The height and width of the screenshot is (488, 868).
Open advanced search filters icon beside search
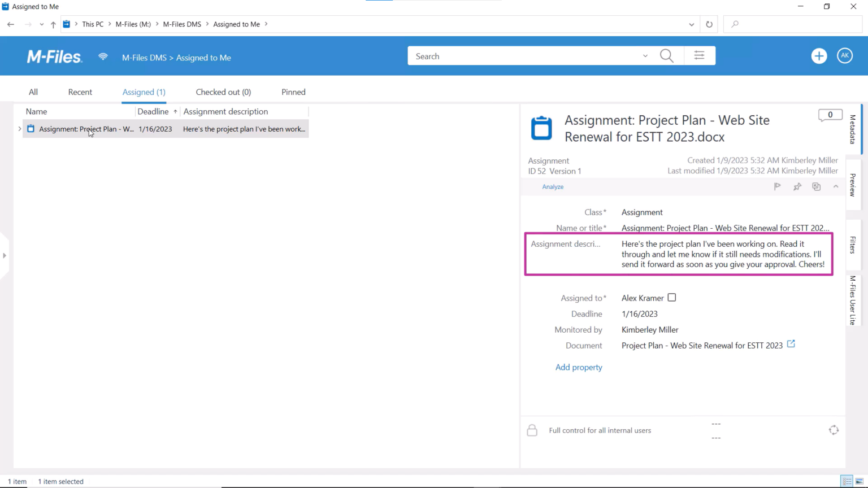(699, 55)
